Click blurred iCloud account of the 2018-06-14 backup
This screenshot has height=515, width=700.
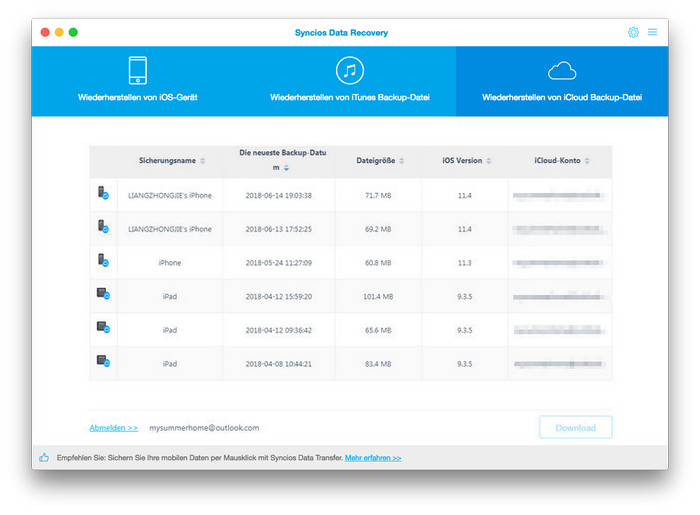[x=559, y=195]
